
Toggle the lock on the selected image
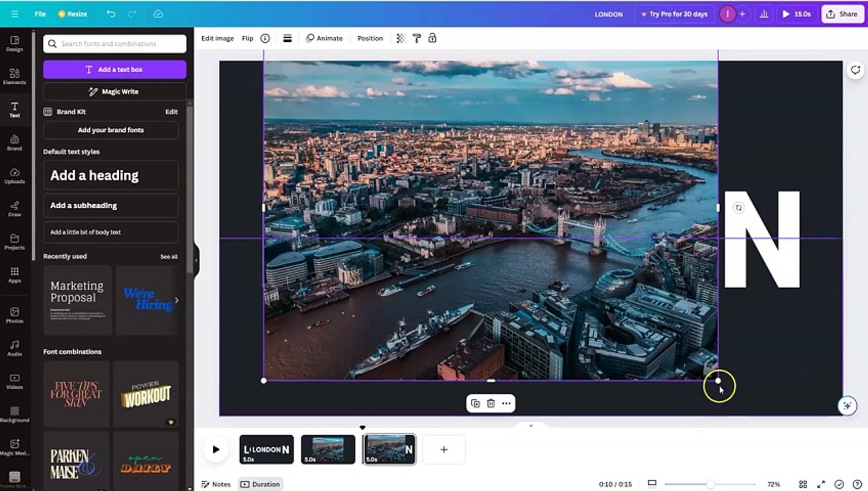432,38
